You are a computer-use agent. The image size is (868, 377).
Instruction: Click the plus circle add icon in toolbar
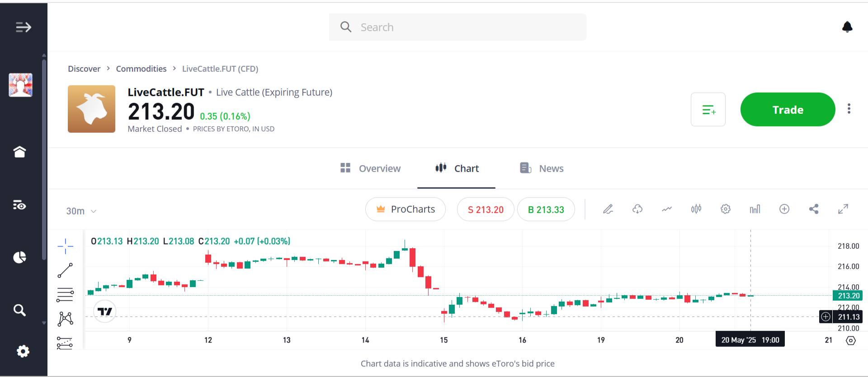pyautogui.click(x=784, y=209)
